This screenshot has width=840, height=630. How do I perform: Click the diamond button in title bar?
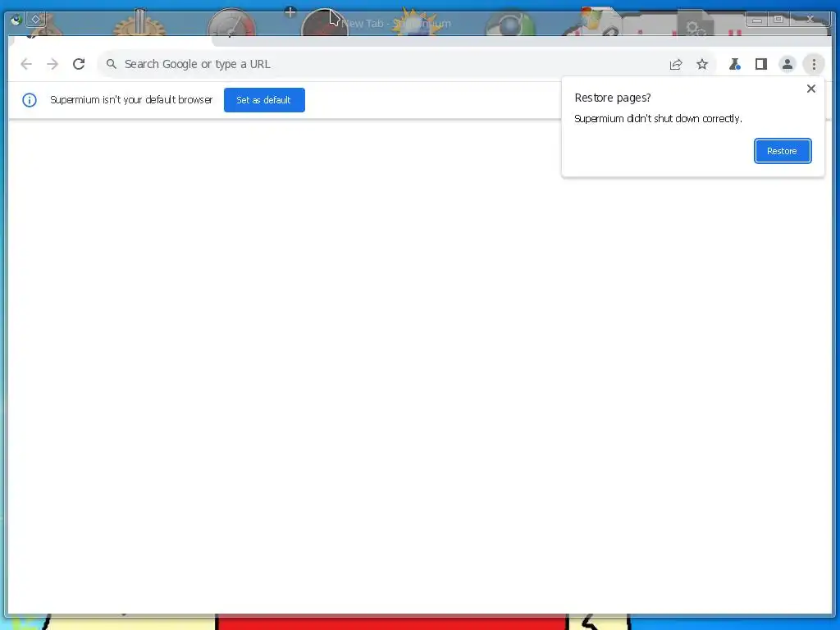click(x=36, y=20)
